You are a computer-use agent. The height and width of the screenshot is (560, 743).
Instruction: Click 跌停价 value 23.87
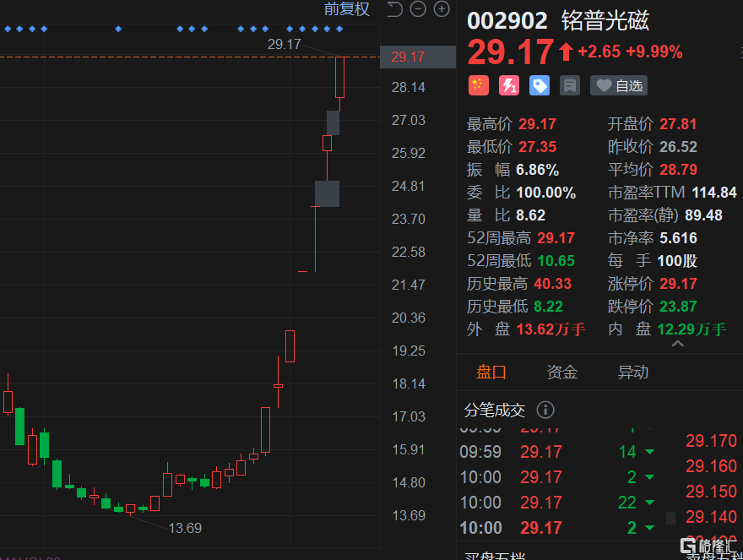click(x=678, y=307)
